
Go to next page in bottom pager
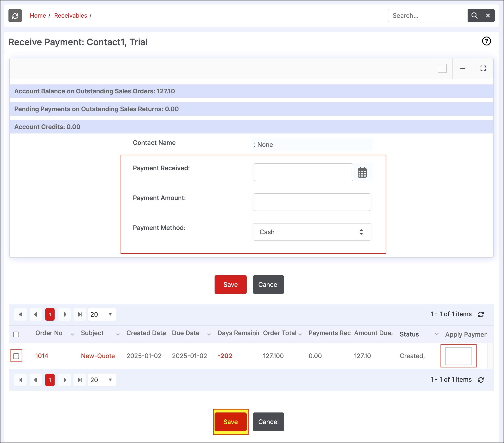(65, 380)
